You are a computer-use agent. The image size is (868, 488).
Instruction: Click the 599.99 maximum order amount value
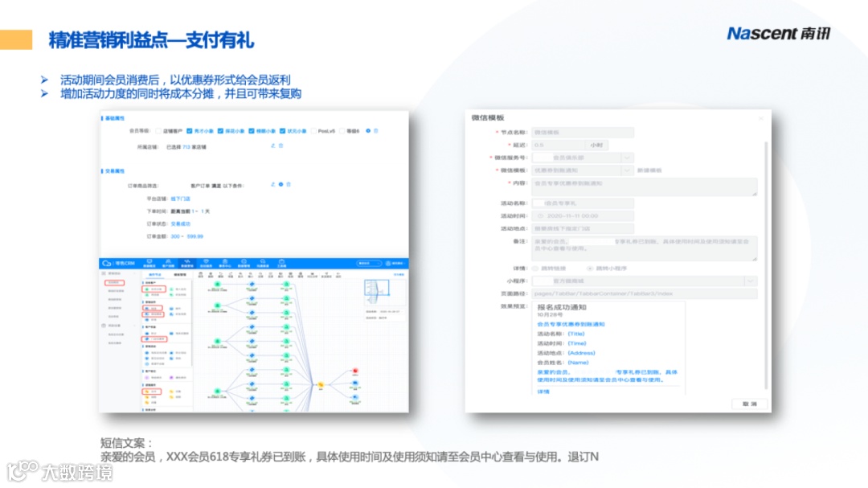194,236
